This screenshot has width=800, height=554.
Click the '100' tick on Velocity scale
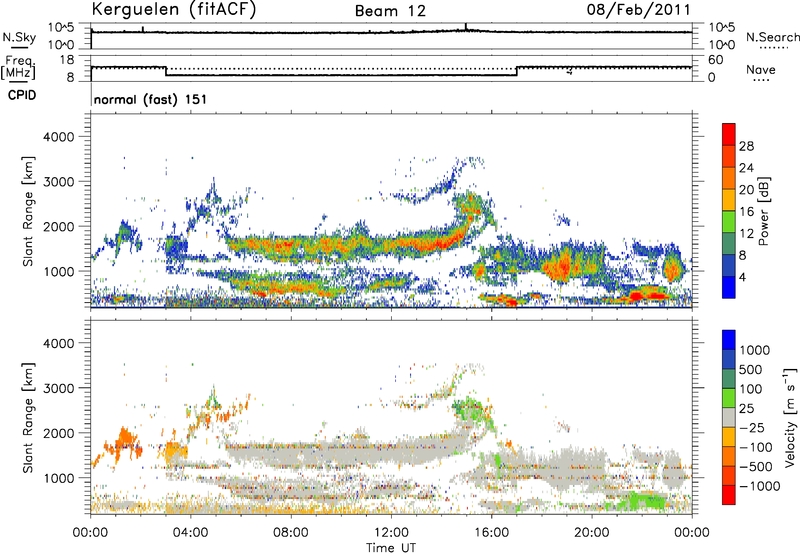(x=751, y=389)
